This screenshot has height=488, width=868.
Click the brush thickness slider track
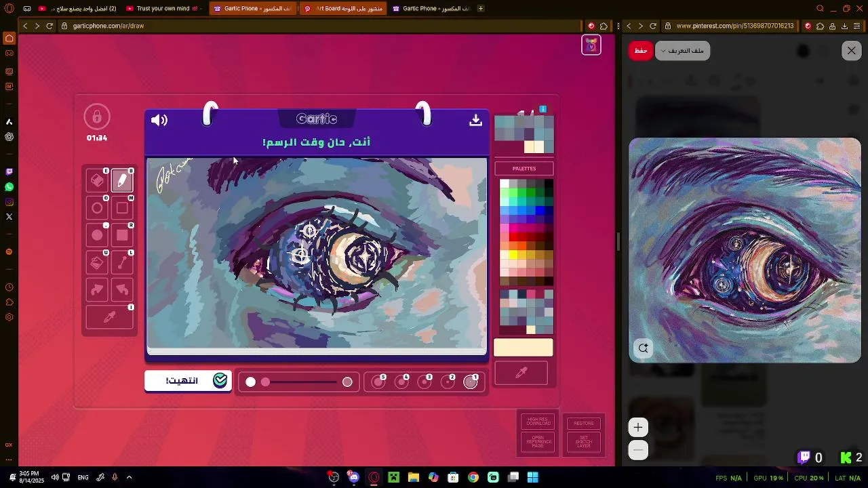click(x=300, y=382)
